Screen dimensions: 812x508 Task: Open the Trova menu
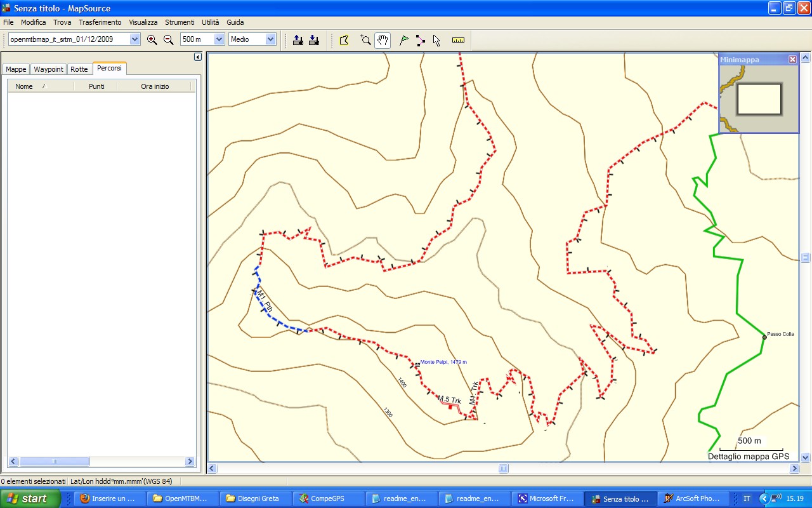coord(62,22)
